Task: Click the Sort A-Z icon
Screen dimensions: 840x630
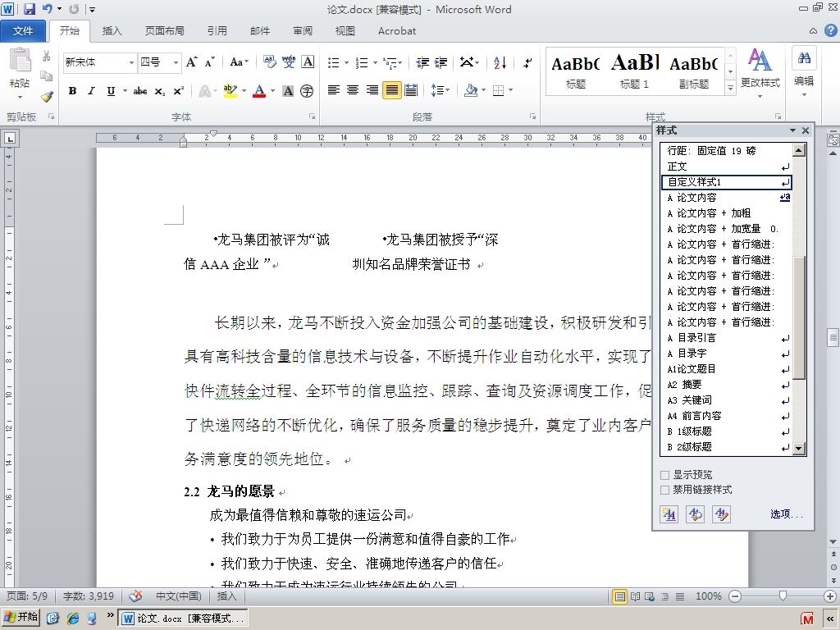Action: click(x=500, y=62)
